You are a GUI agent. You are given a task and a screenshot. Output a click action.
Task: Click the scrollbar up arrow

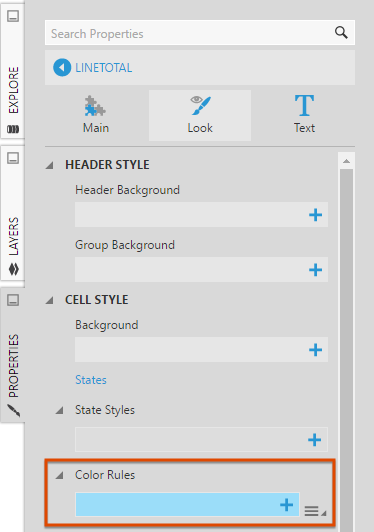click(x=346, y=161)
